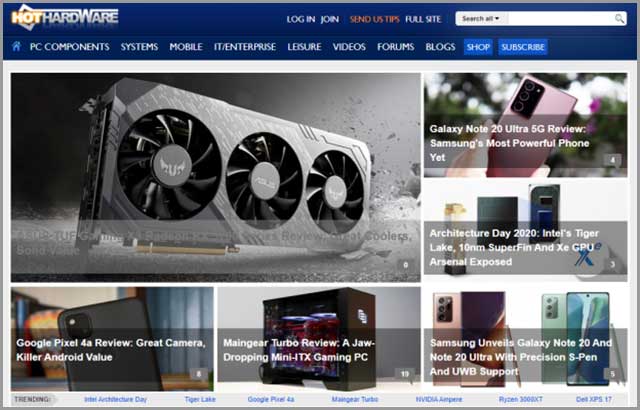Click the Subscribe button

click(523, 47)
